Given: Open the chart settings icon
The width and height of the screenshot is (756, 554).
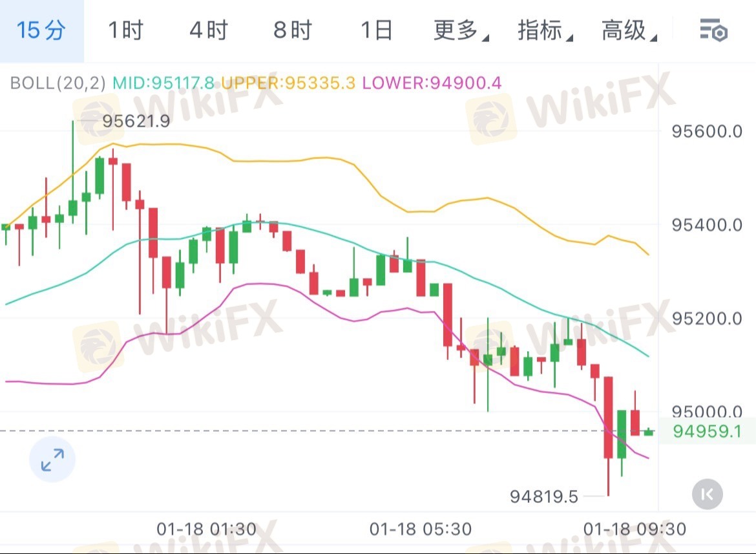Looking at the screenshot, I should [713, 30].
